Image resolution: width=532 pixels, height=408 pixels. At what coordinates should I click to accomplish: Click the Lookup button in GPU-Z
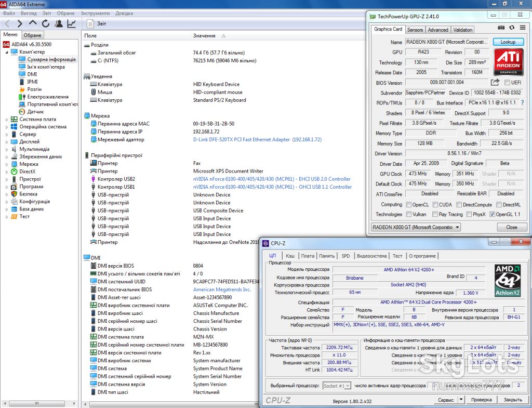click(508, 42)
